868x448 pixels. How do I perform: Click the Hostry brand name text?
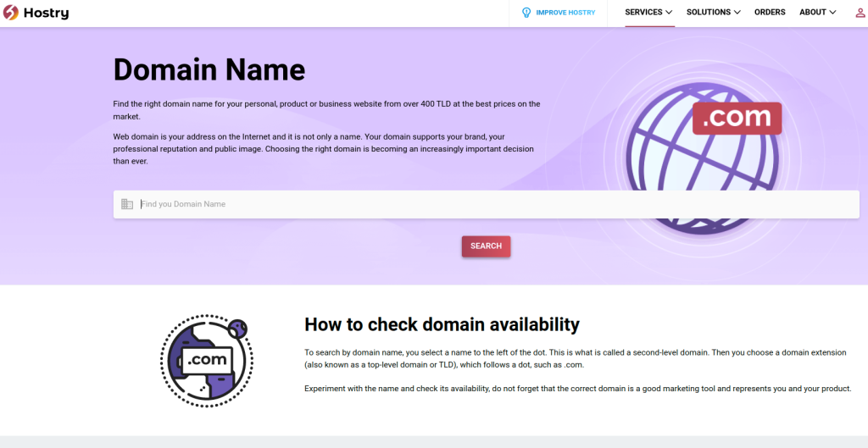[x=47, y=12]
